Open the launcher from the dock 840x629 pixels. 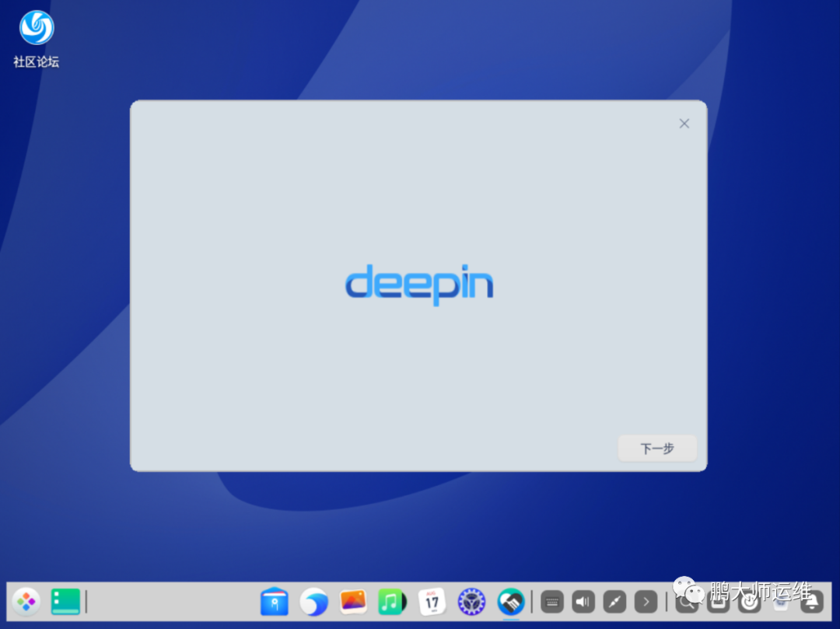tap(26, 602)
